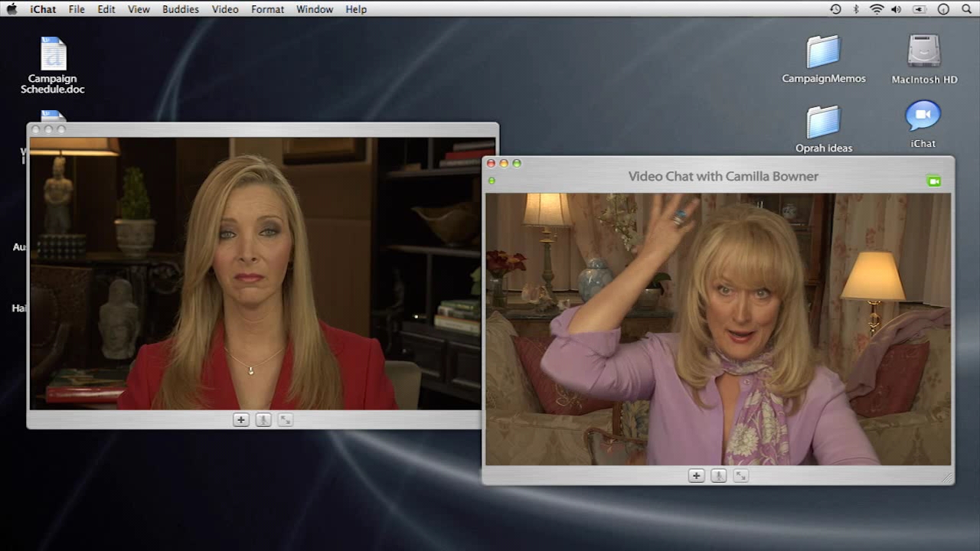The image size is (980, 551).
Task: Open the Format menu
Action: (x=267, y=9)
